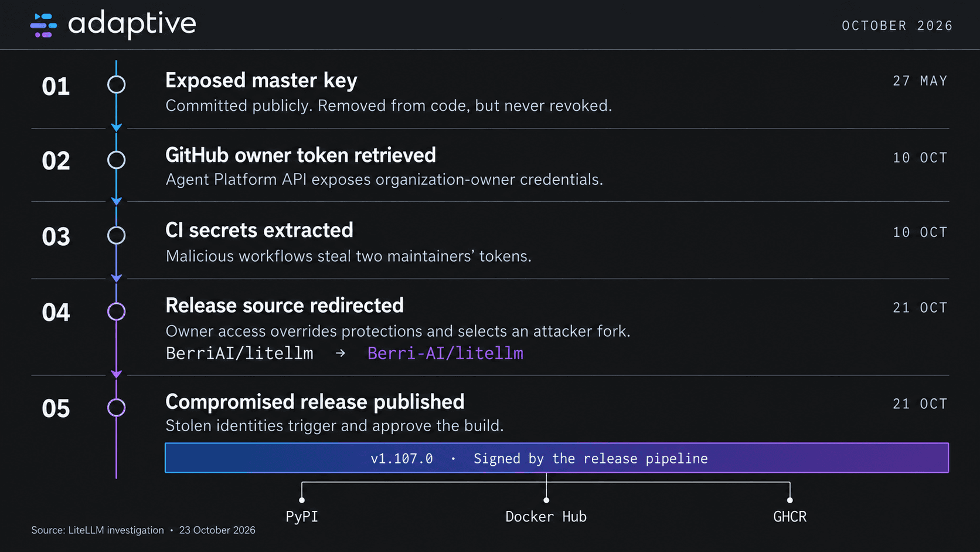980x552 pixels.
Task: Click the Owner access overrides protections line
Action: click(398, 331)
